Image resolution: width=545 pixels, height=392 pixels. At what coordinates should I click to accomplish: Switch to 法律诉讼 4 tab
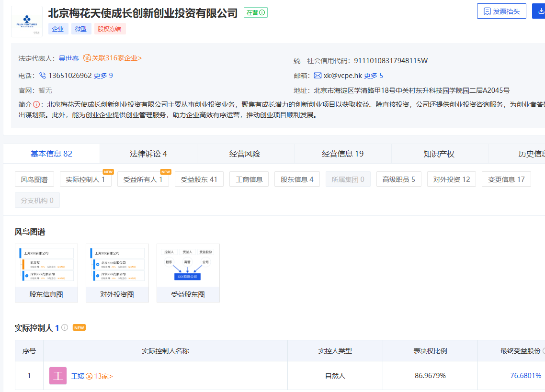point(148,154)
